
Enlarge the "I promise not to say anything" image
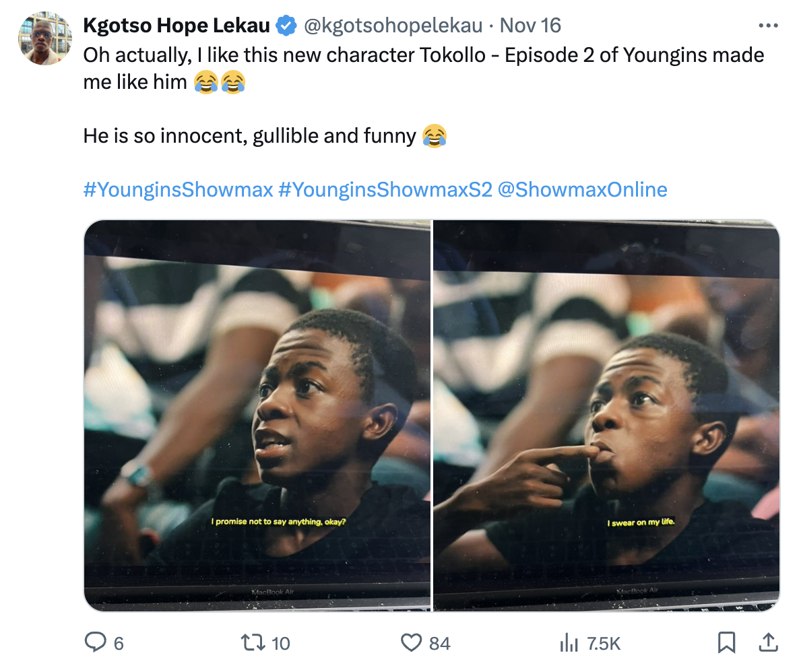(257, 415)
